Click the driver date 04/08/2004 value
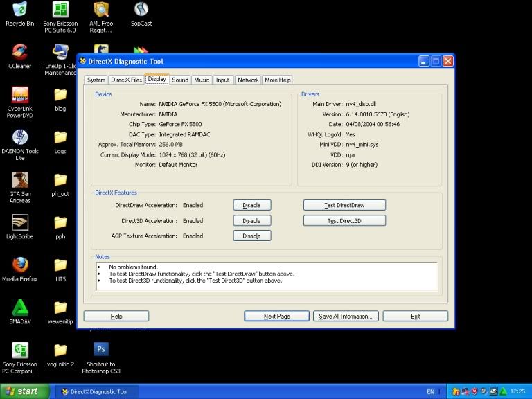 [x=373, y=124]
